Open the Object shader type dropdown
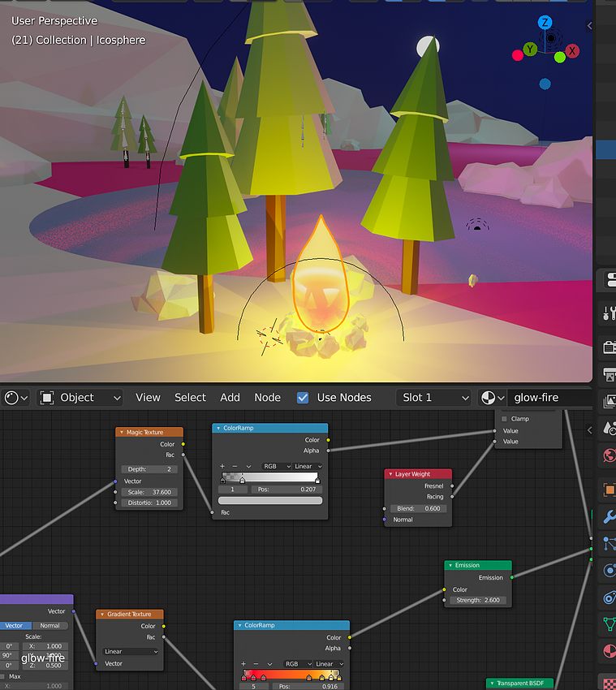This screenshot has width=616, height=690. pos(80,398)
